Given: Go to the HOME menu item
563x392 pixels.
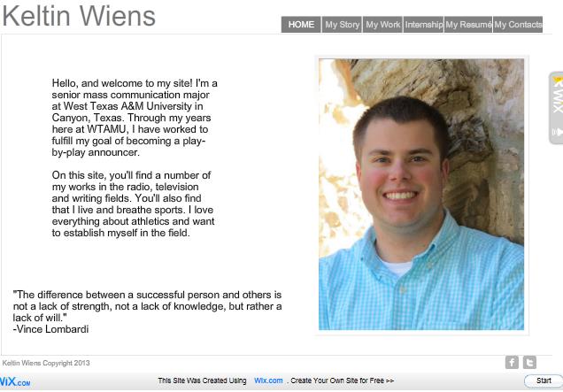Looking at the screenshot, I should tap(301, 25).
